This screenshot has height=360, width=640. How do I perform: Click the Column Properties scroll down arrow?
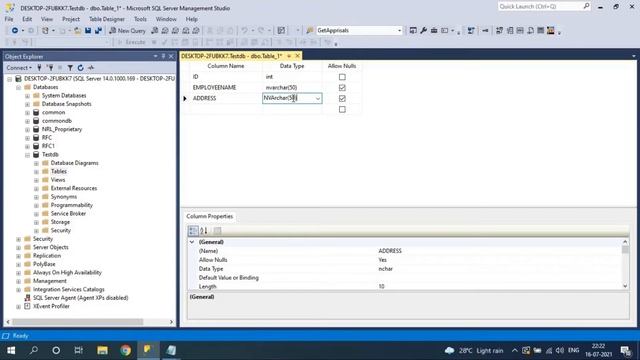[625, 287]
